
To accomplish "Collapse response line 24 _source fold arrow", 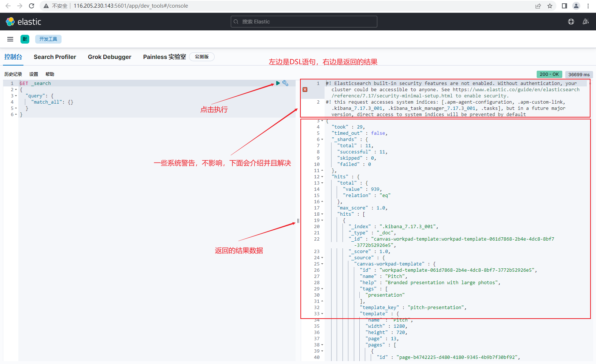I will click(322, 258).
